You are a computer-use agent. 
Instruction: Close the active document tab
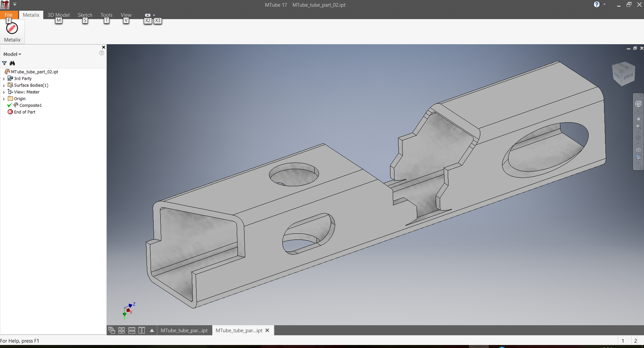(267, 330)
